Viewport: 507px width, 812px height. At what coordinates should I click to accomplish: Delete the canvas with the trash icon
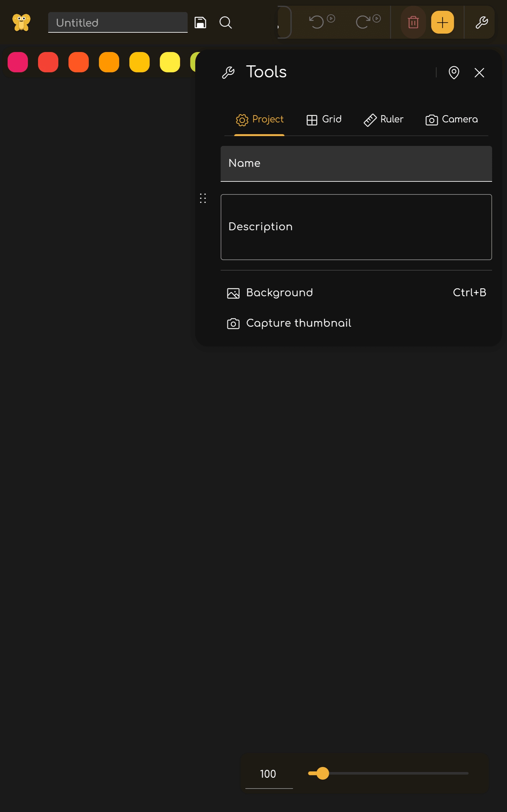click(413, 22)
